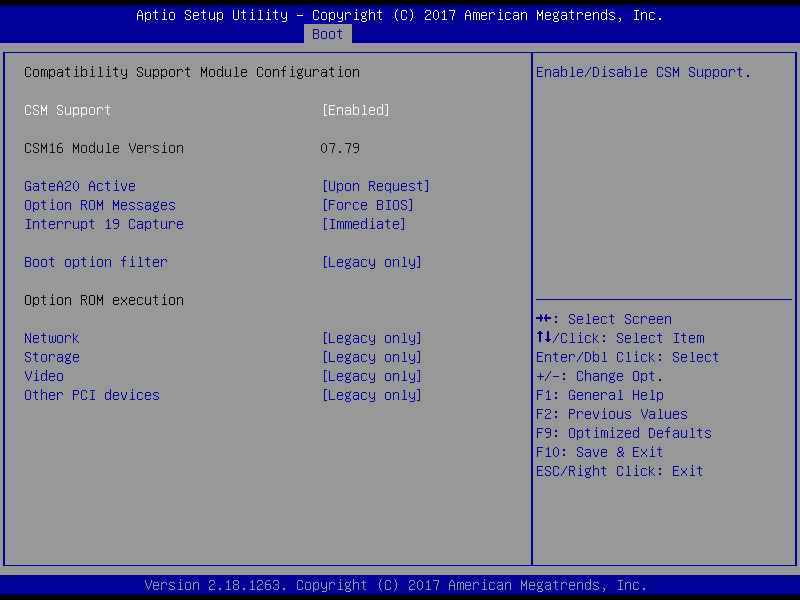This screenshot has width=800, height=600.
Task: Change the Network Legacy only value
Action: pos(371,338)
